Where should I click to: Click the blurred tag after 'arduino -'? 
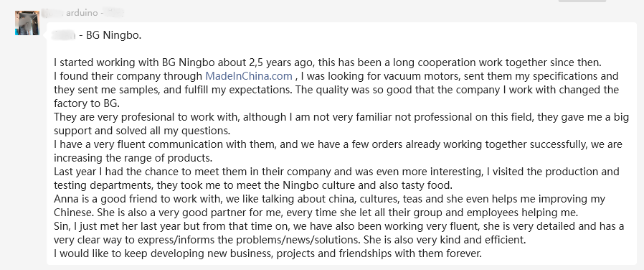113,13
